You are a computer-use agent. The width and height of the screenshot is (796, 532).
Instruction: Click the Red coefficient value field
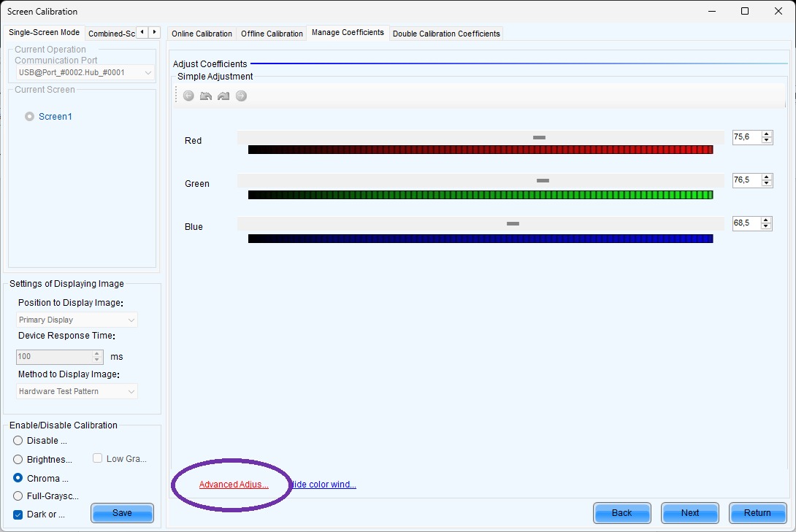click(x=747, y=137)
